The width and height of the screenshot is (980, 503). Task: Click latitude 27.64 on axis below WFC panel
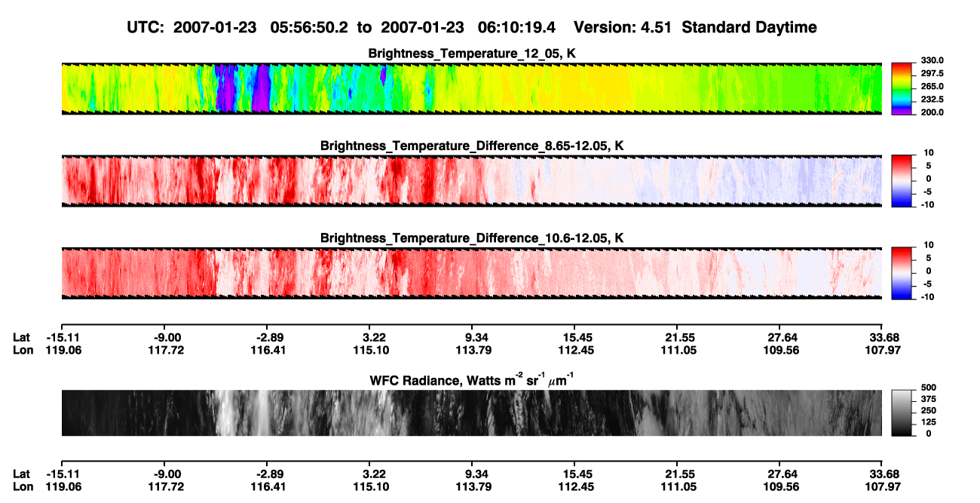782,474
